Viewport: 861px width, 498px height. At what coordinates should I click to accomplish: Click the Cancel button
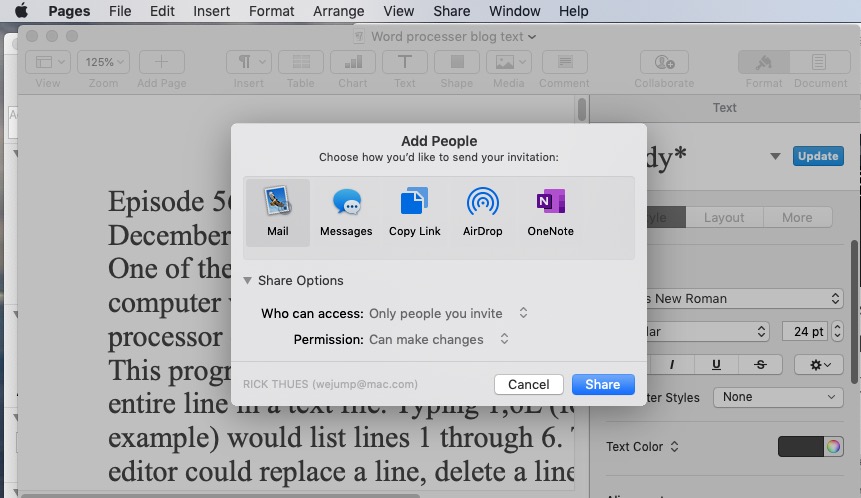(528, 384)
